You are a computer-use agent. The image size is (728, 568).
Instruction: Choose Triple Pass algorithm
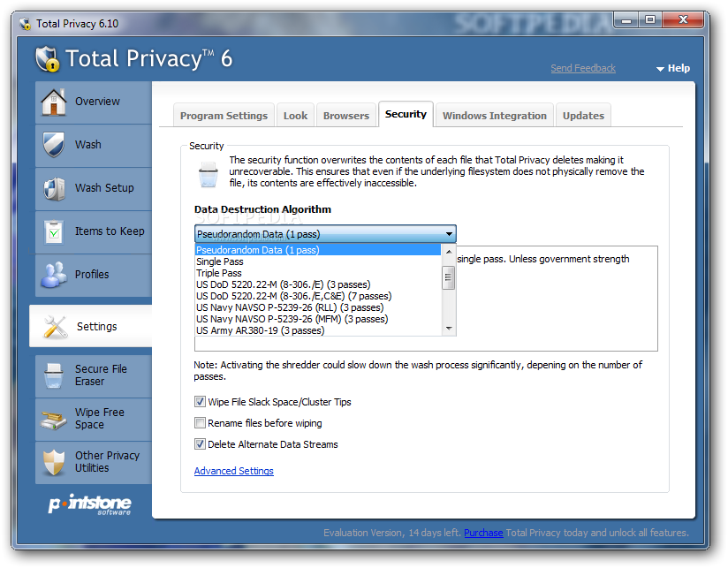[x=317, y=273]
